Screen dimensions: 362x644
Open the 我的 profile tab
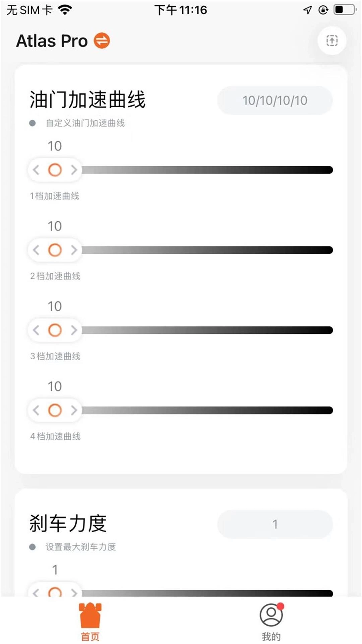coord(271,622)
